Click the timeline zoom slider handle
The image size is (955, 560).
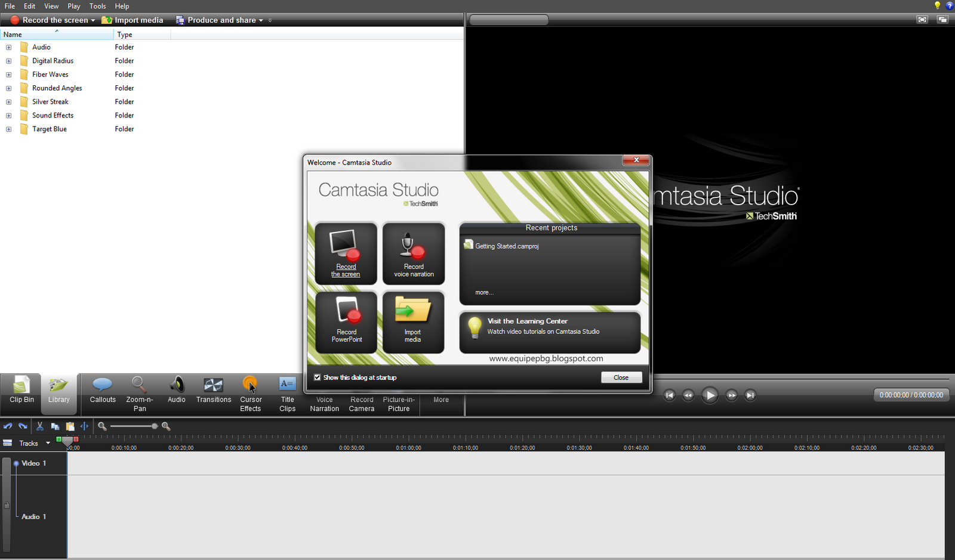[155, 426]
